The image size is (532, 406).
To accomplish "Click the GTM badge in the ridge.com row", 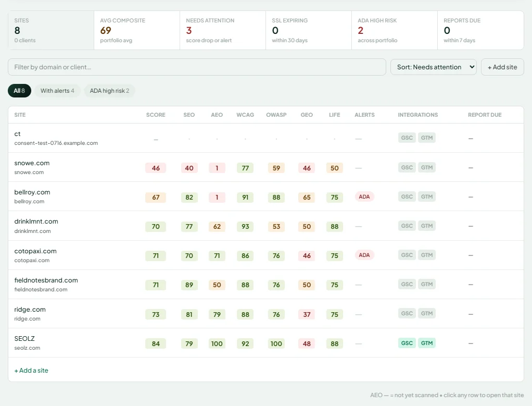I will pos(427,314).
